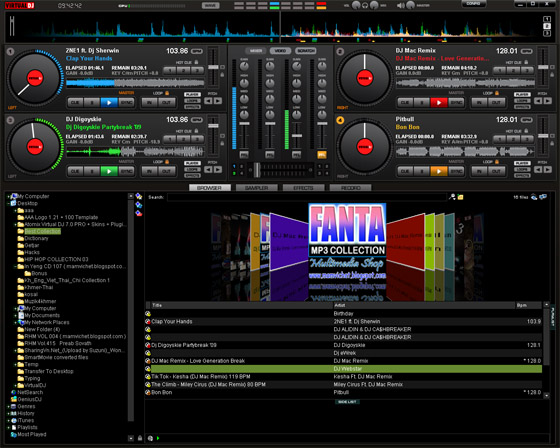The image size is (560, 448).
Task: Toggle PFL on mixer channel 4
Action: coord(322,155)
